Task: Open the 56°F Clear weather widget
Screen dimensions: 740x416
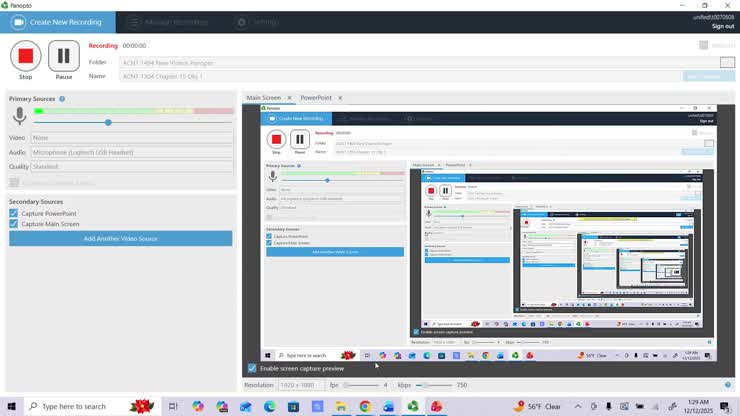Action: pos(537,407)
